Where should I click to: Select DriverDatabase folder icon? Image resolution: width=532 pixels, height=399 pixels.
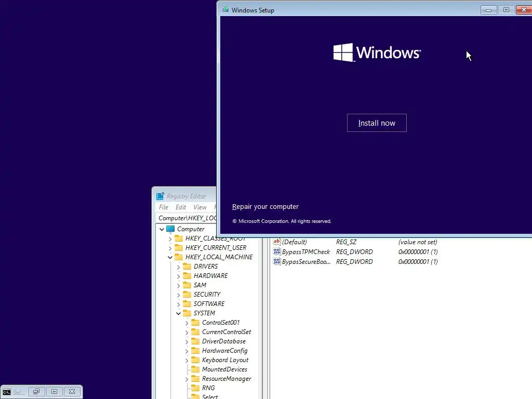coord(195,341)
